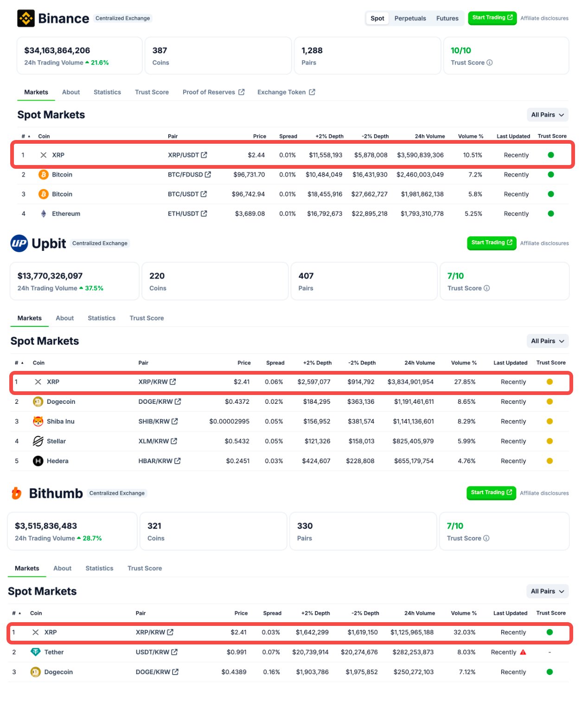Viewport: 588px width, 701px height.
Task: Open the Binance Statistics tab
Action: (x=107, y=92)
